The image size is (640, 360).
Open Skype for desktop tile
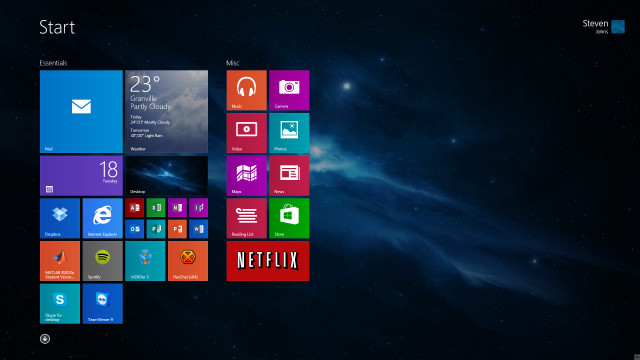pos(60,304)
